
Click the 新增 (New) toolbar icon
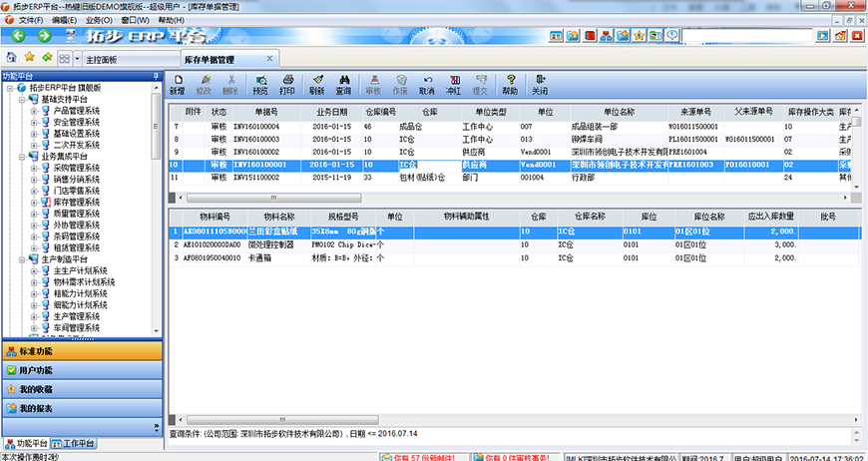(177, 84)
